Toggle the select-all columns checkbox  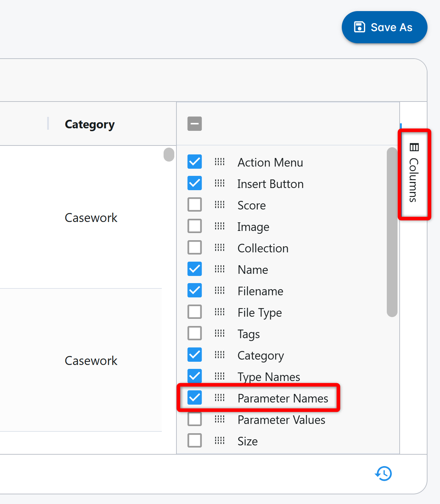coord(195,124)
